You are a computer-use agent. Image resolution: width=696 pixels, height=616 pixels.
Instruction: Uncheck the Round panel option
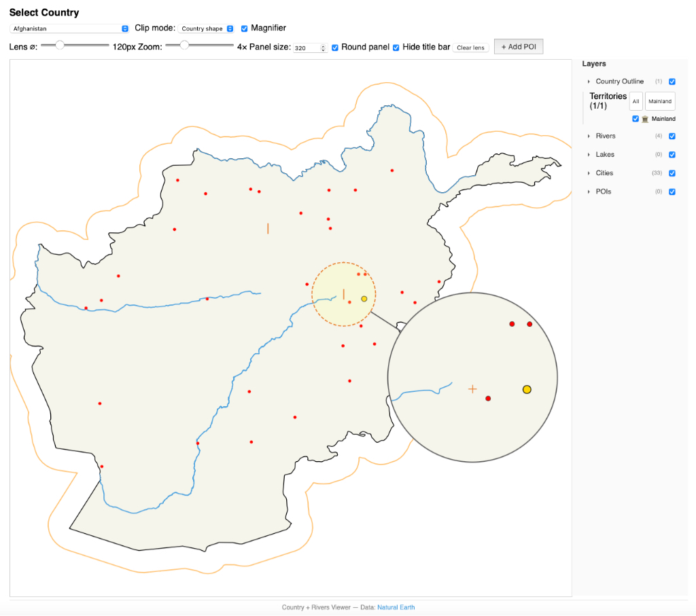334,48
